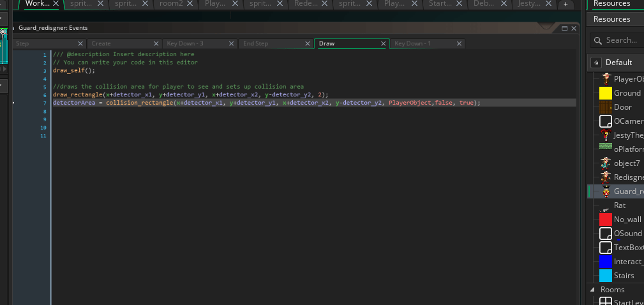
Task: Collapse the Default resource view dropdown
Action: pyautogui.click(x=596, y=63)
